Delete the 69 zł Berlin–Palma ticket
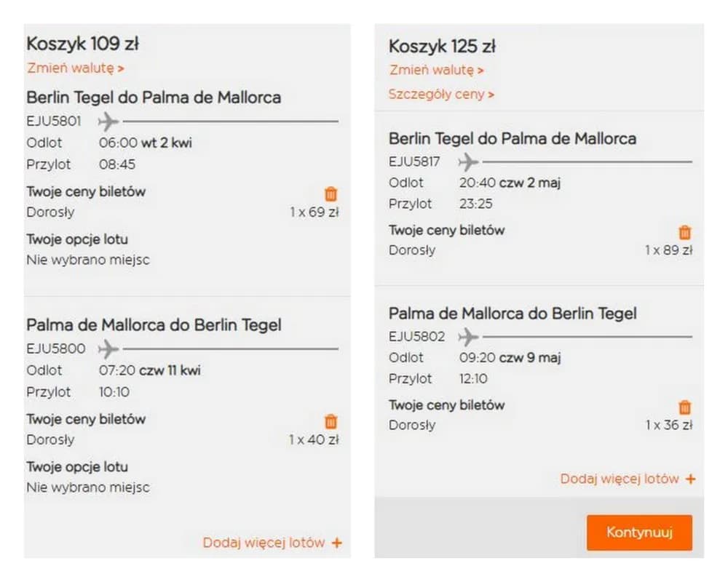 pos(331,194)
